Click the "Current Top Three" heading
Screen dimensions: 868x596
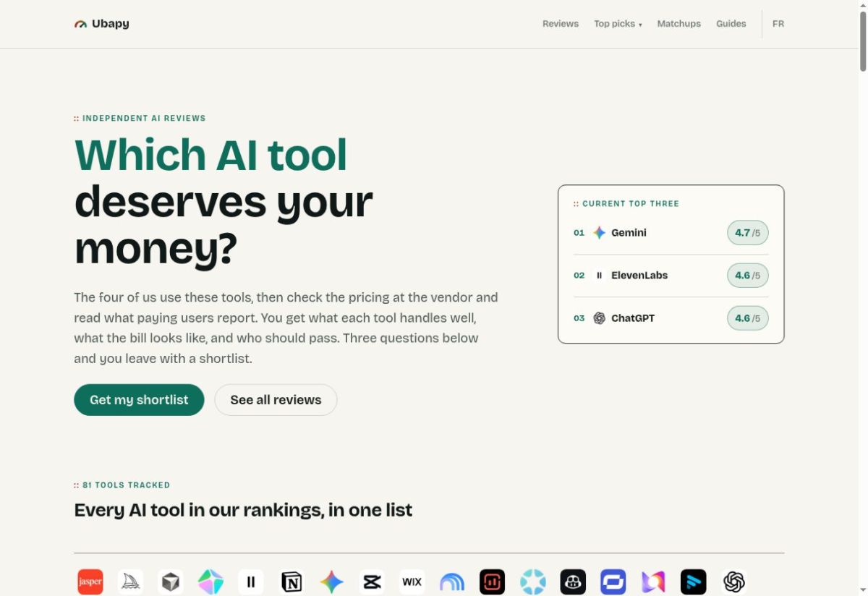point(631,204)
